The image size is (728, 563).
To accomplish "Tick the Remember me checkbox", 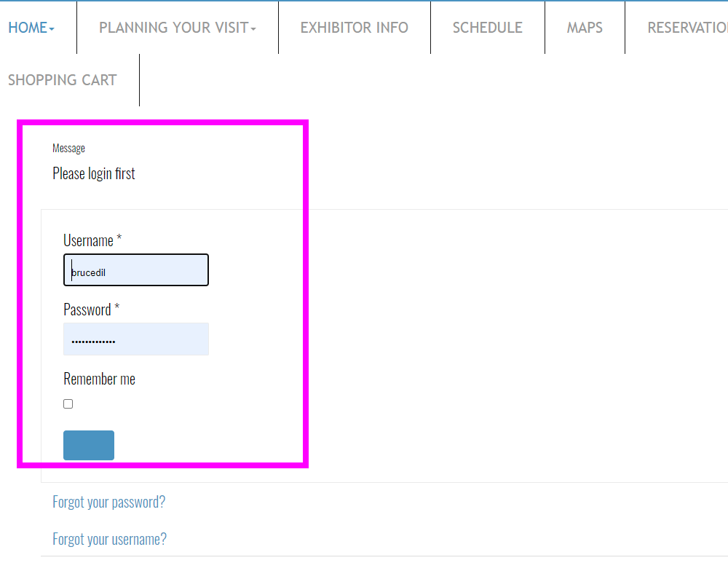I will click(x=68, y=403).
